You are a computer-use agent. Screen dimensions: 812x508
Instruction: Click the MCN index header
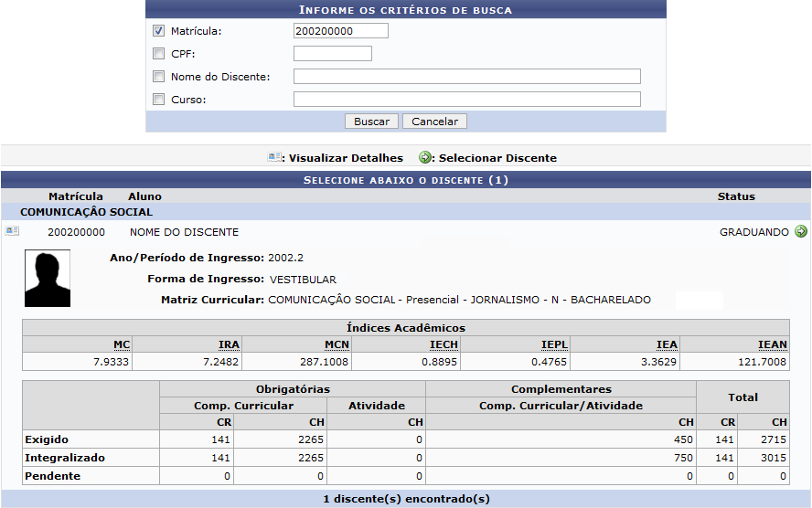pyautogui.click(x=337, y=344)
